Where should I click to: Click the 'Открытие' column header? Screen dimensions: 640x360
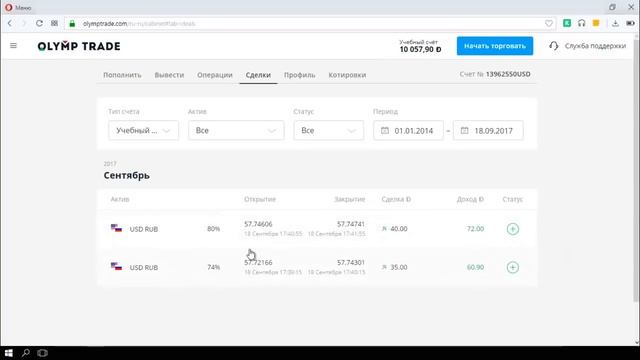[x=260, y=199]
